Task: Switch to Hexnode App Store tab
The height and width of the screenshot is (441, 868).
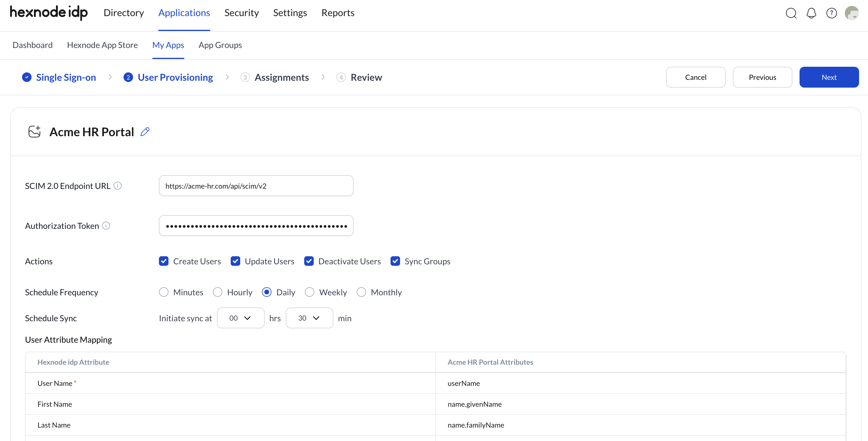Action: point(102,45)
